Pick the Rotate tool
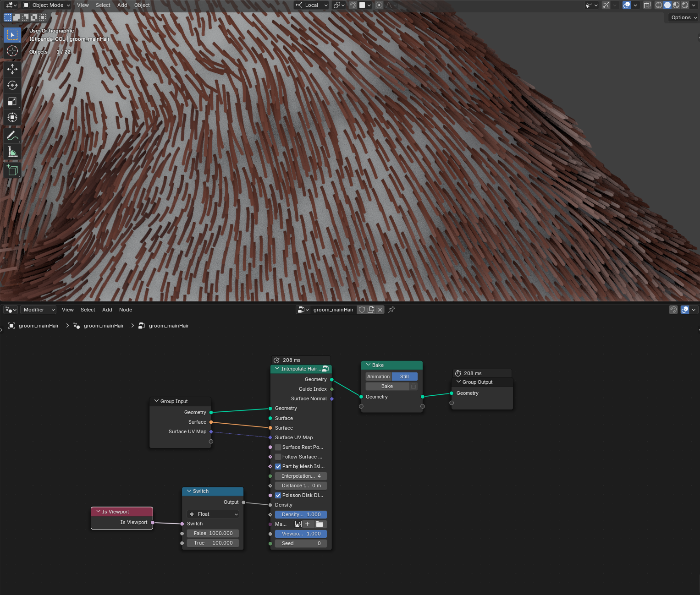700x595 pixels. 12,85
